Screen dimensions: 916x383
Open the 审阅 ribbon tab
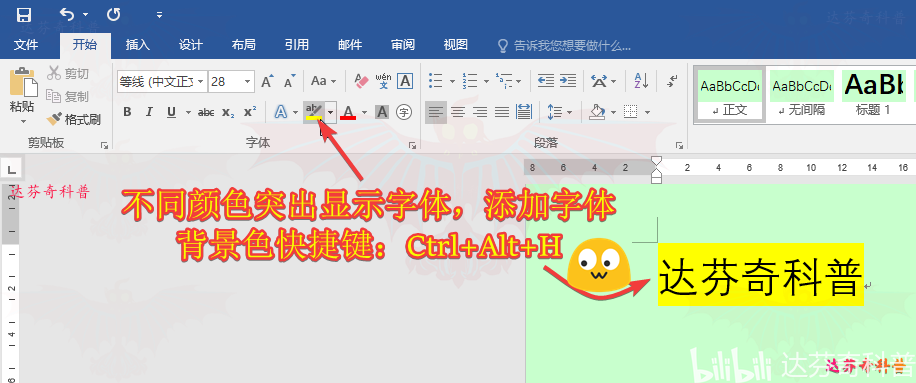(x=403, y=45)
